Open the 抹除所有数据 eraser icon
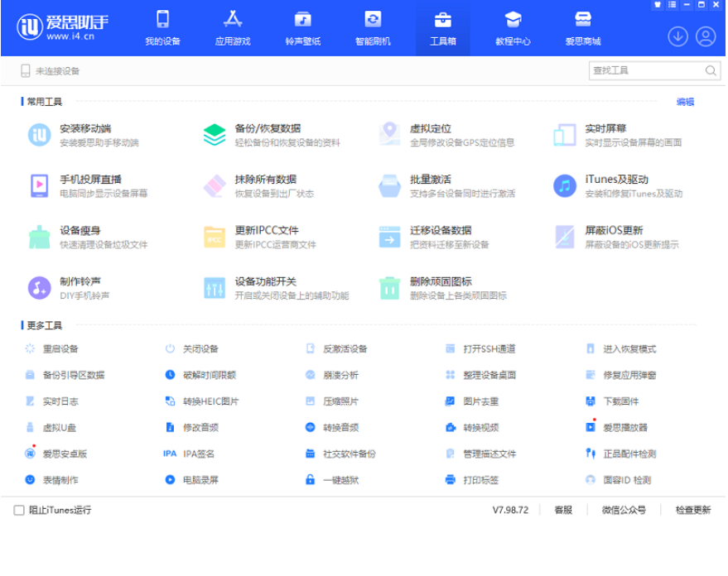728x576 pixels. 215,186
